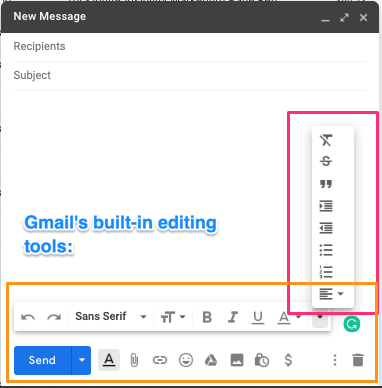Toggle underline formatting
The width and height of the screenshot is (382, 388).
pos(258,317)
